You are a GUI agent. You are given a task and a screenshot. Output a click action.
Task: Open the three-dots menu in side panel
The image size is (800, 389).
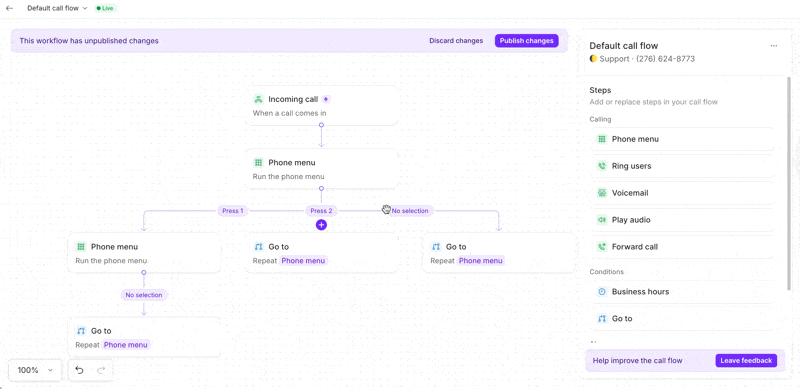773,46
